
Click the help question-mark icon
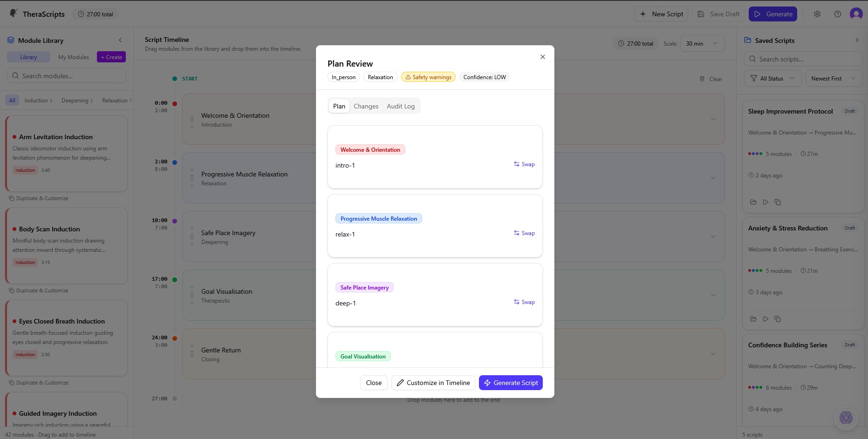[837, 14]
